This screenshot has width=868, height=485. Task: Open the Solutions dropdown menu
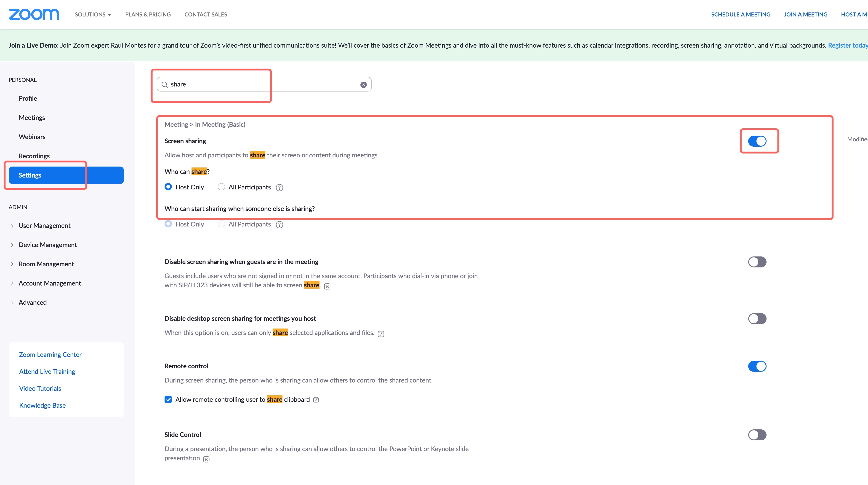coord(93,14)
